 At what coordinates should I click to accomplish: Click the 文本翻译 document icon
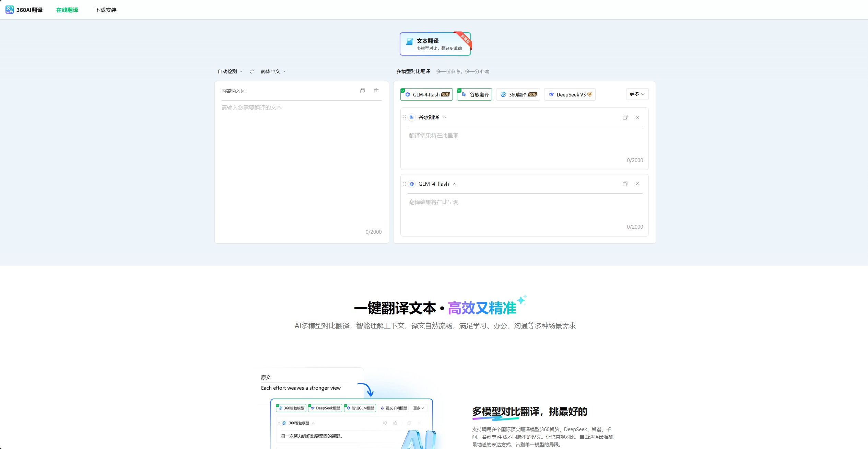tap(409, 42)
